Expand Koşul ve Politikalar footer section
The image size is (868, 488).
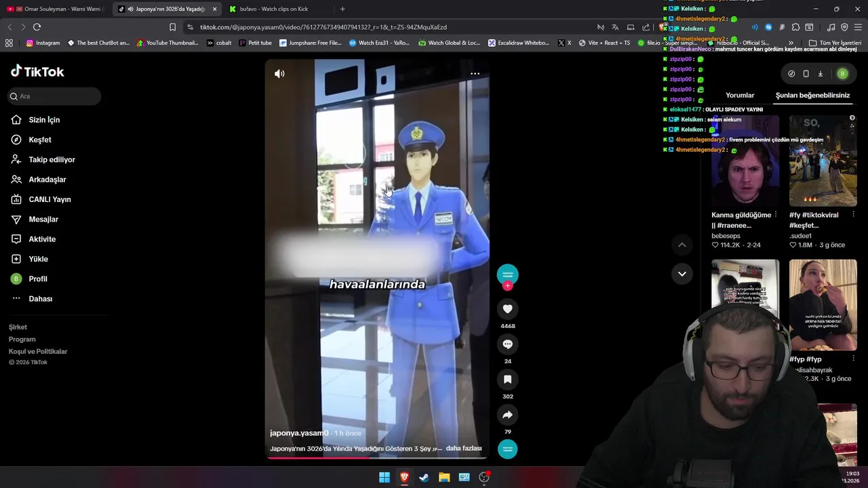pos(38,352)
